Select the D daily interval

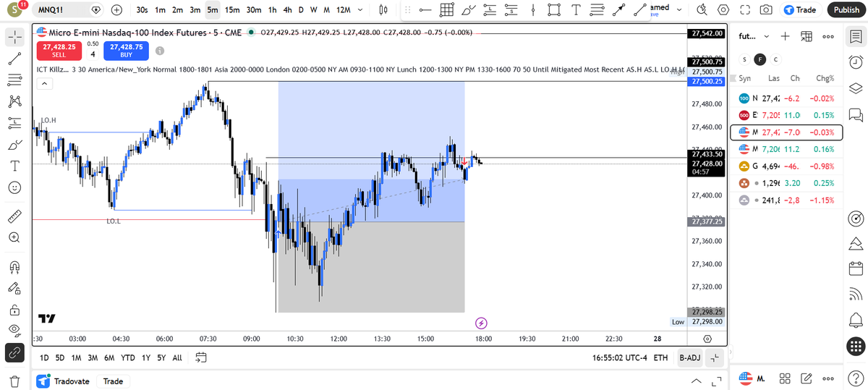tap(301, 10)
